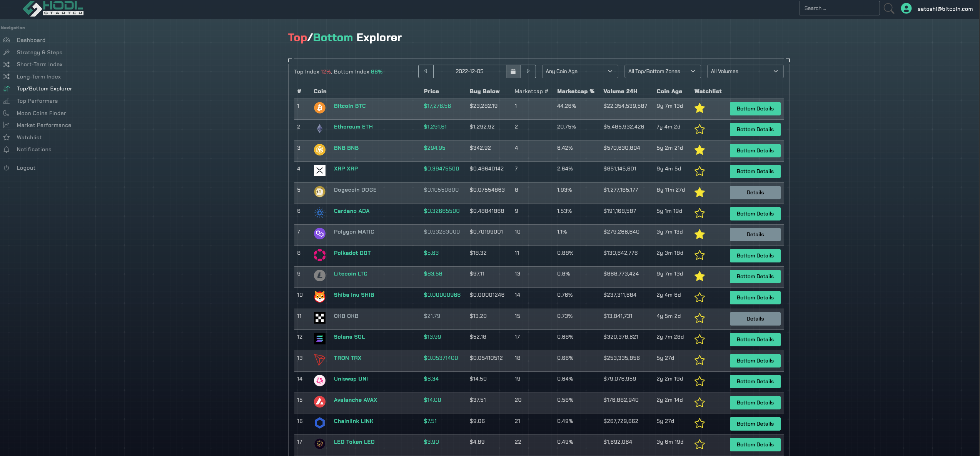Open Details for Dogecoin

coord(755,192)
